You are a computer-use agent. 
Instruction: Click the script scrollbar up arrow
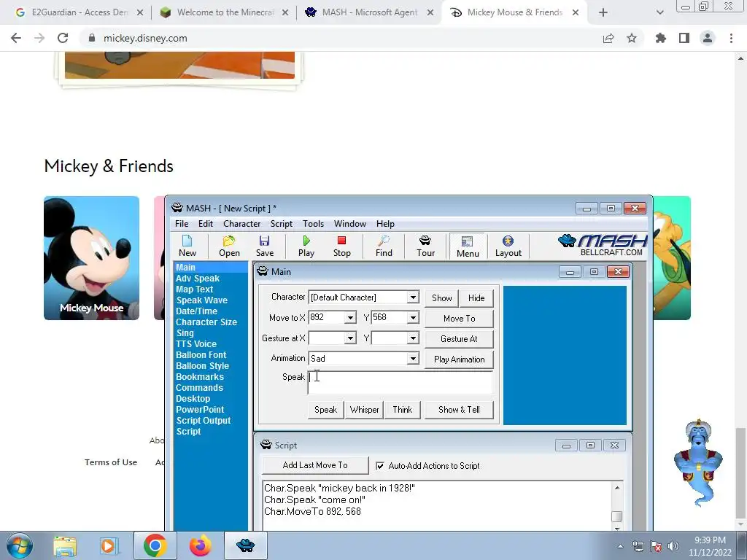(x=617, y=488)
